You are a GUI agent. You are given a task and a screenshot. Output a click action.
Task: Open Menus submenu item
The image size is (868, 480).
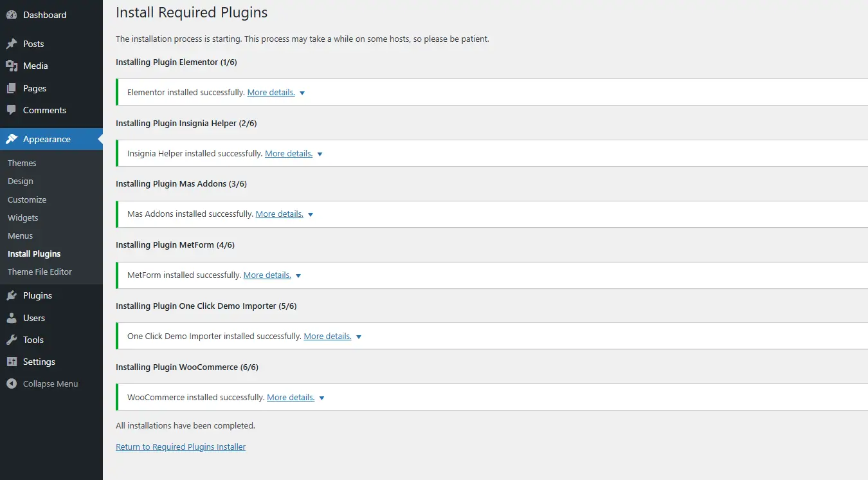click(20, 235)
